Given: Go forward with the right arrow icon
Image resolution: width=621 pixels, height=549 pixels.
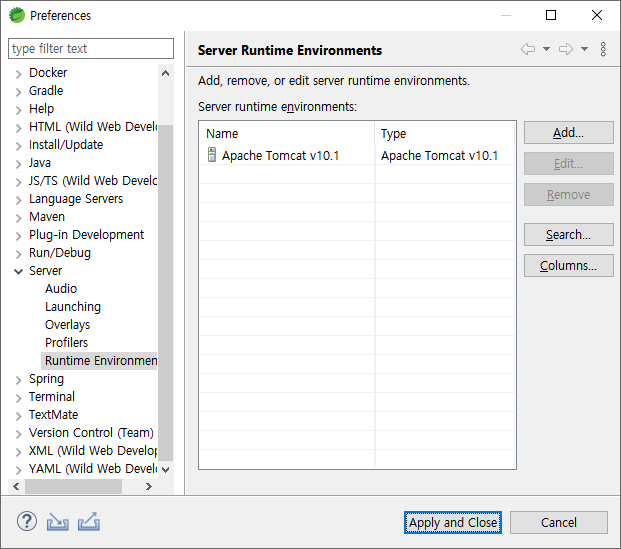Looking at the screenshot, I should point(566,49).
